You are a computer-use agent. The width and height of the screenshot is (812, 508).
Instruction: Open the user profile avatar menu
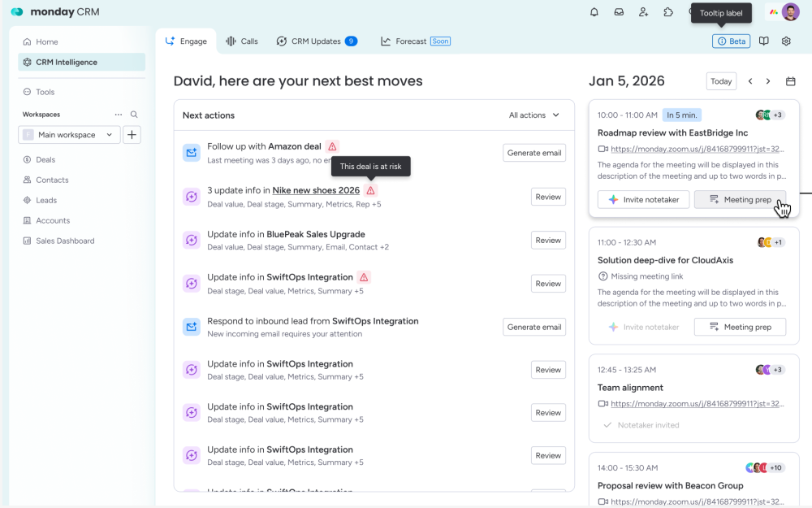pos(790,12)
